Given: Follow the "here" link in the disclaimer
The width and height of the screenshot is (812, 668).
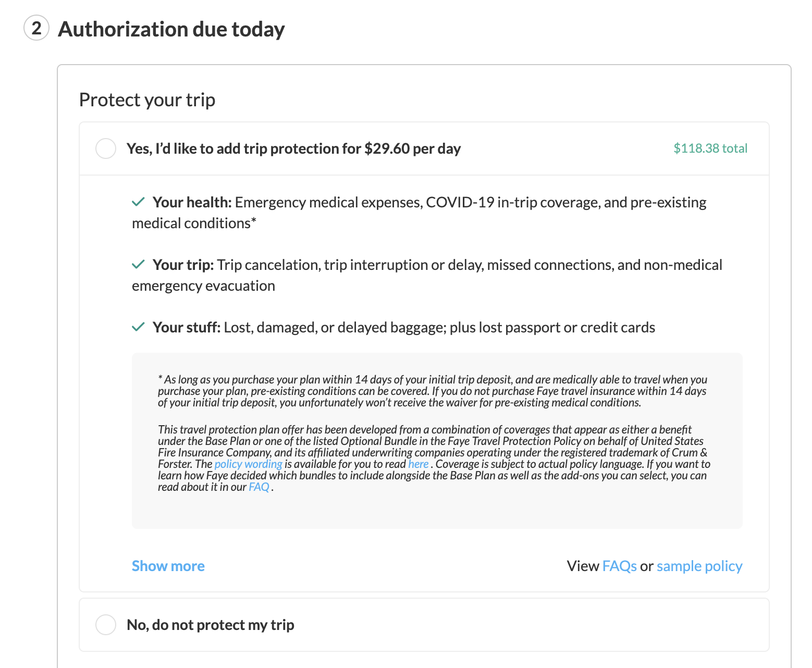Looking at the screenshot, I should 418,464.
